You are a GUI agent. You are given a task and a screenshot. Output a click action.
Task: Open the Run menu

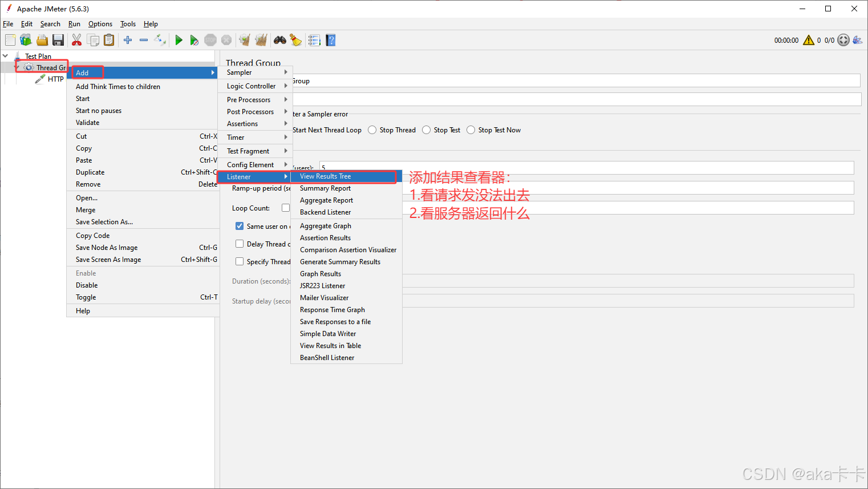[74, 24]
